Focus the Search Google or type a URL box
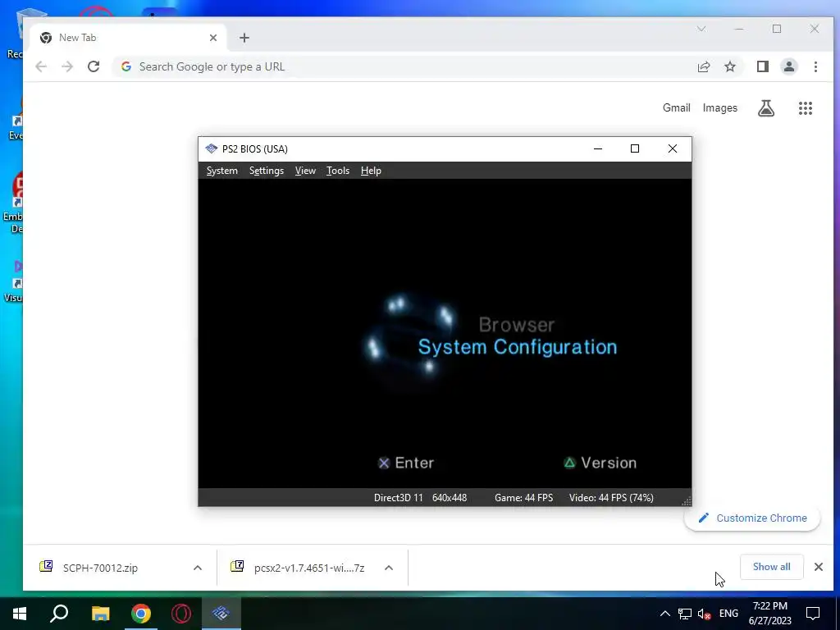 [x=402, y=66]
